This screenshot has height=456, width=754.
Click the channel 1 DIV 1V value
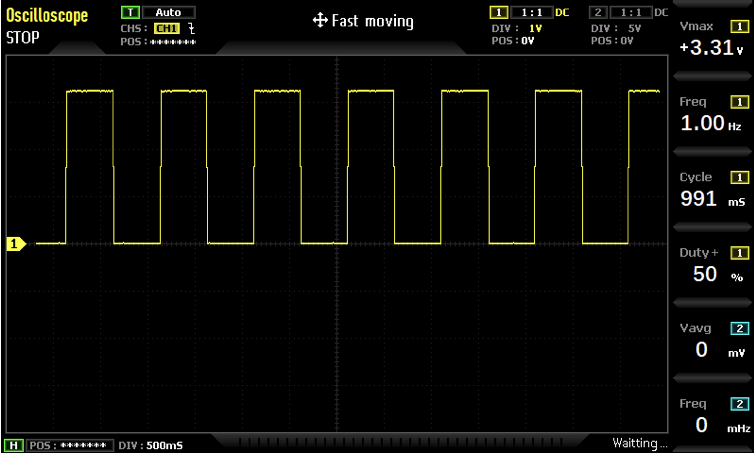pos(536,29)
